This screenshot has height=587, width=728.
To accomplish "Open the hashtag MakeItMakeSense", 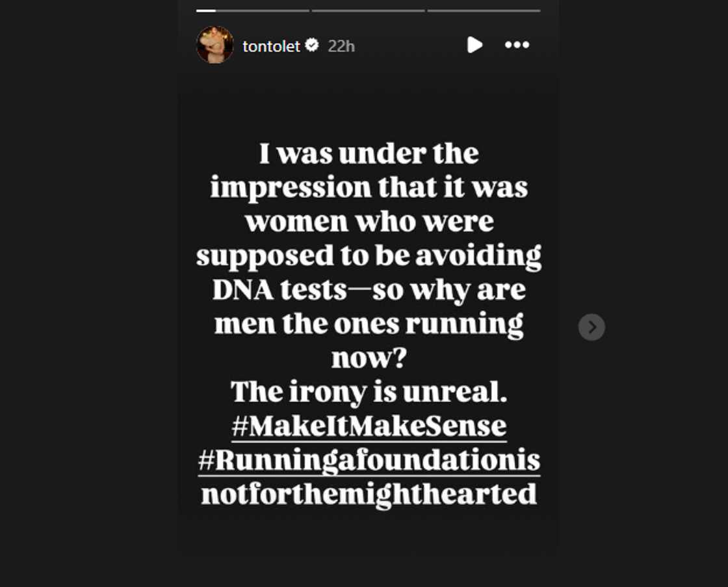I will point(368,426).
